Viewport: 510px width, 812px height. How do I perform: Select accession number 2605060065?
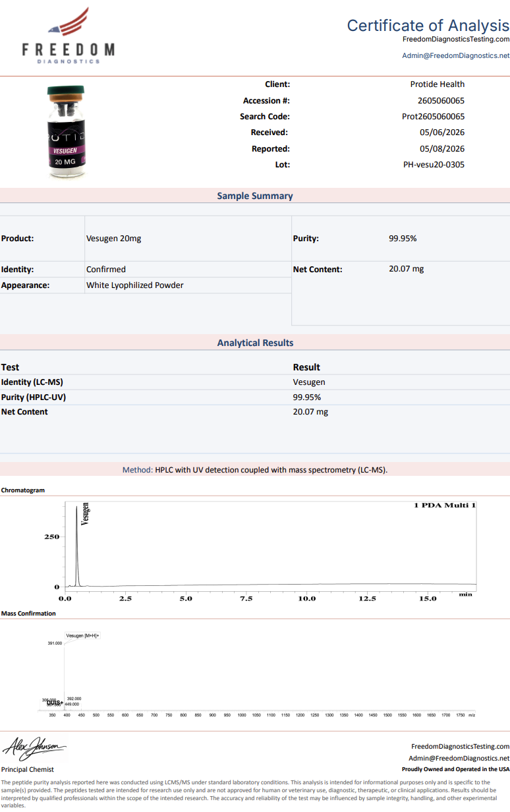[x=441, y=101]
